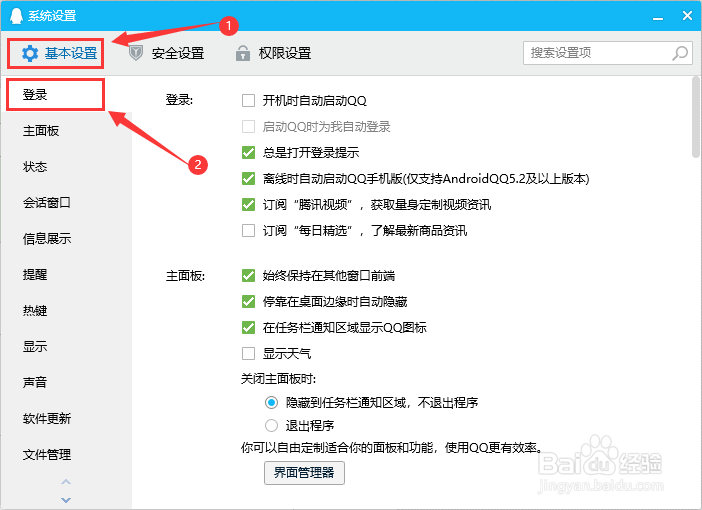Image resolution: width=702 pixels, height=510 pixels.
Task: Switch to the 权限设置 tab
Action: pyautogui.click(x=274, y=53)
